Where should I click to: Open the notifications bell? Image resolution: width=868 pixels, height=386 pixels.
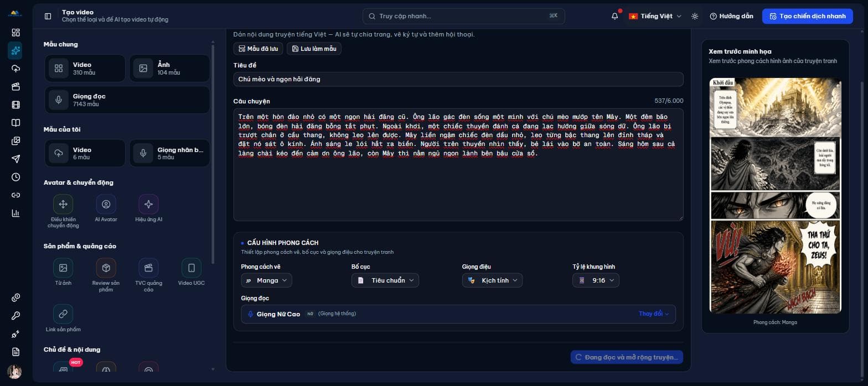click(615, 16)
